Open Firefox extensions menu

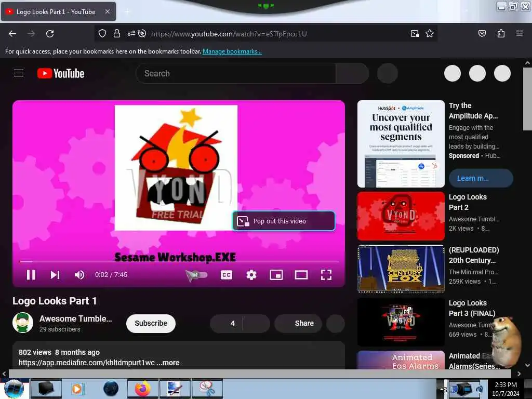click(501, 33)
